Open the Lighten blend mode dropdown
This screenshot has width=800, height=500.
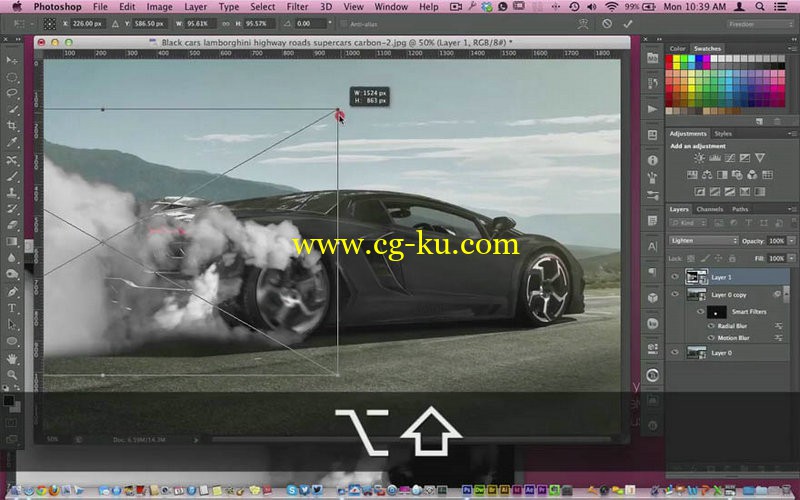click(x=703, y=241)
